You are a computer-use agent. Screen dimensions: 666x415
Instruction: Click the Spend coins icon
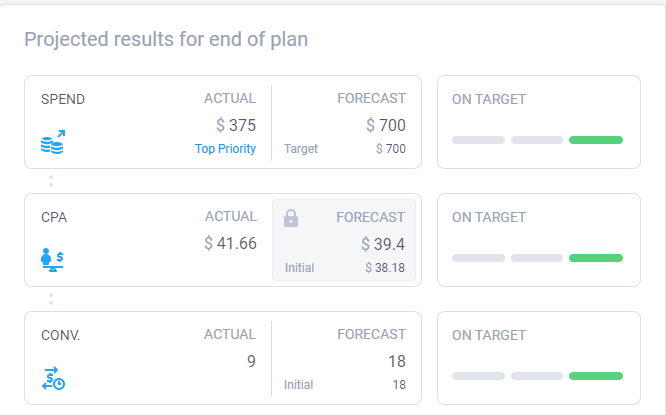[x=53, y=142]
